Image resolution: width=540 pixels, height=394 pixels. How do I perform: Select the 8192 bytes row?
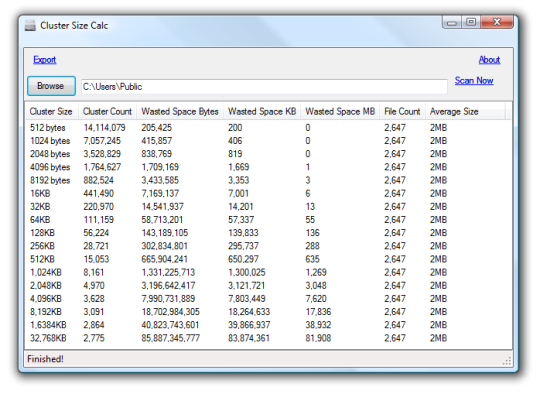[x=269, y=180]
